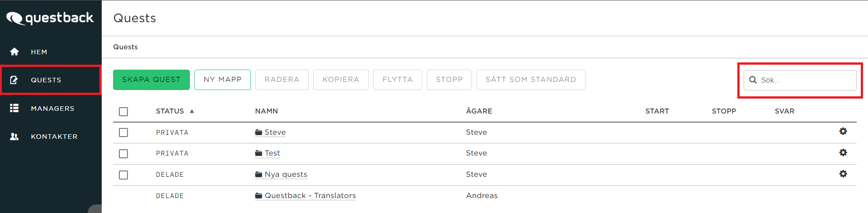Click the magnifier icon in search box

(x=753, y=80)
